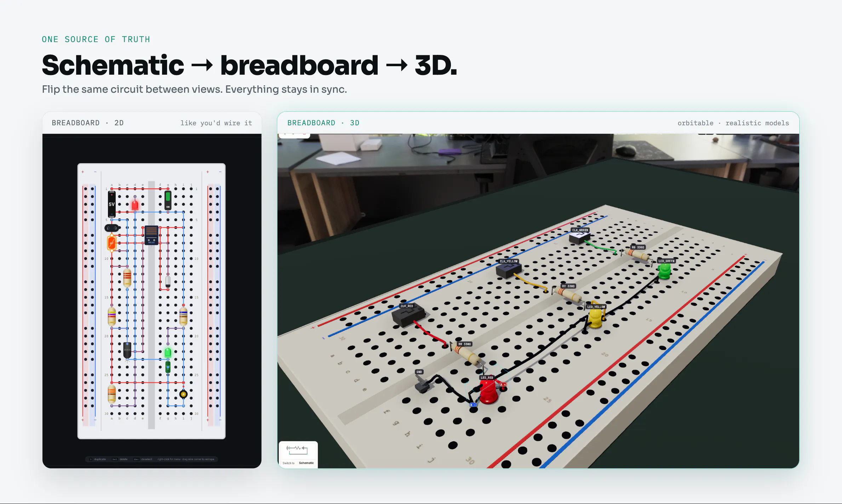Click the GND label in 3D view
The image size is (842, 504).
tap(419, 372)
